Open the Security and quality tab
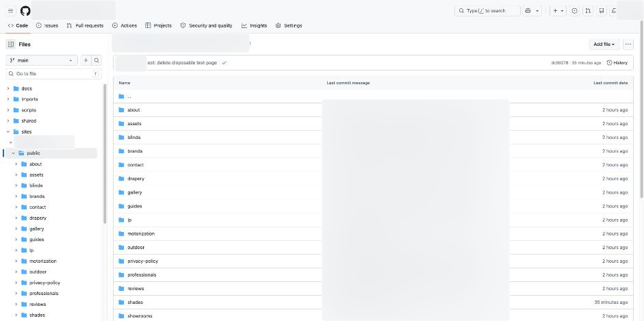This screenshot has width=644, height=321. [206, 25]
